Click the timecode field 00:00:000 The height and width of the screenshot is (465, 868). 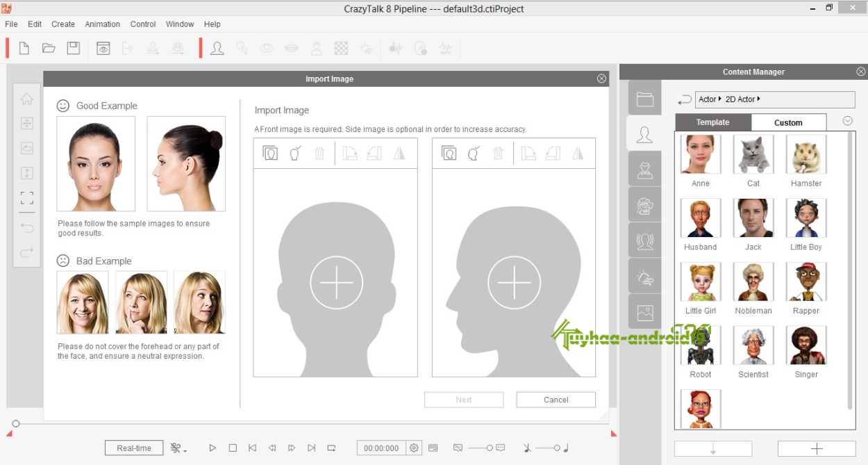[381, 448]
